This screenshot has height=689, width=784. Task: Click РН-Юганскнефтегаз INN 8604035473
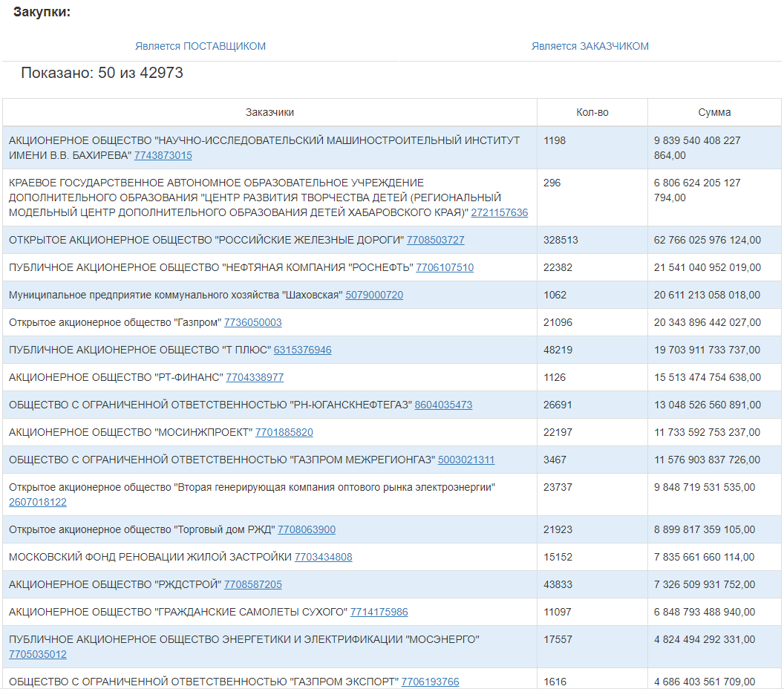click(x=443, y=405)
